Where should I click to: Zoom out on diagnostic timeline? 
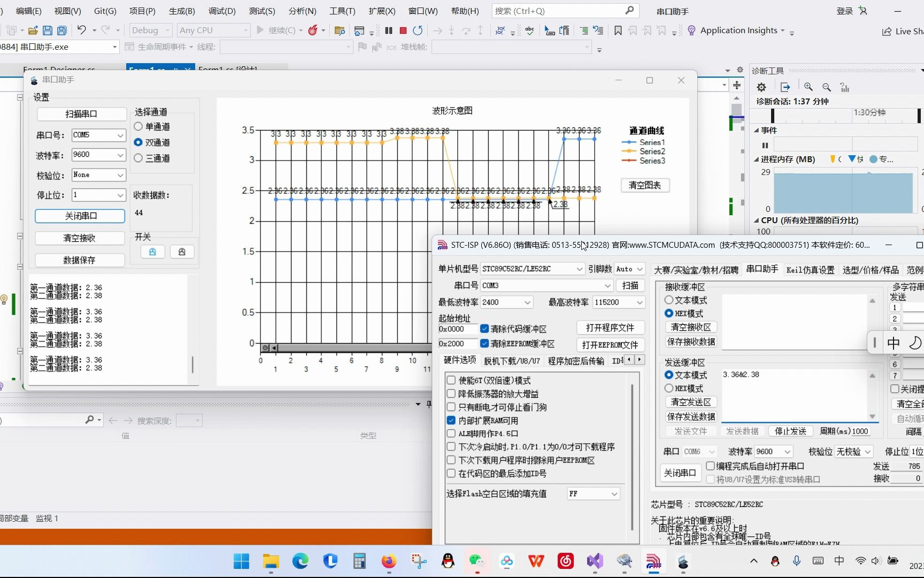pos(827,87)
